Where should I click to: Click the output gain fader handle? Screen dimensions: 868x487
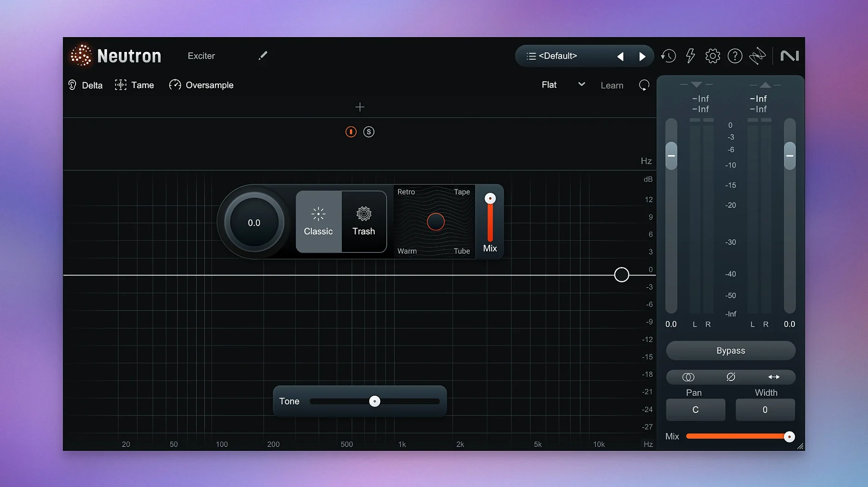pos(790,156)
